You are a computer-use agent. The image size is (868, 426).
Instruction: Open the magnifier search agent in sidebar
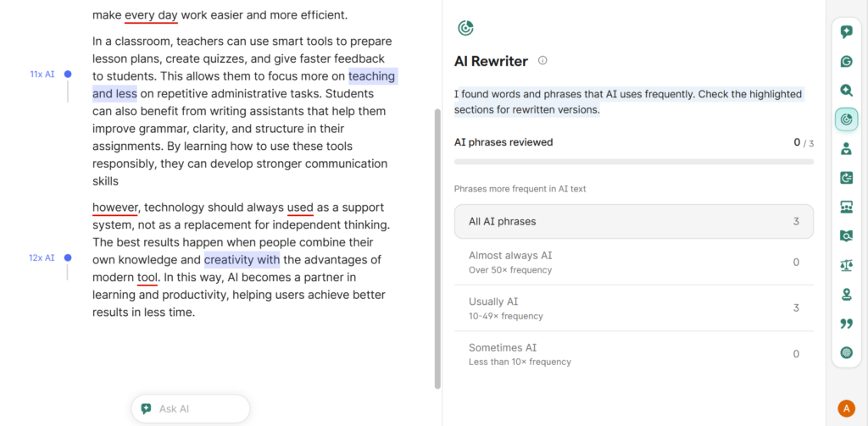coord(846,91)
